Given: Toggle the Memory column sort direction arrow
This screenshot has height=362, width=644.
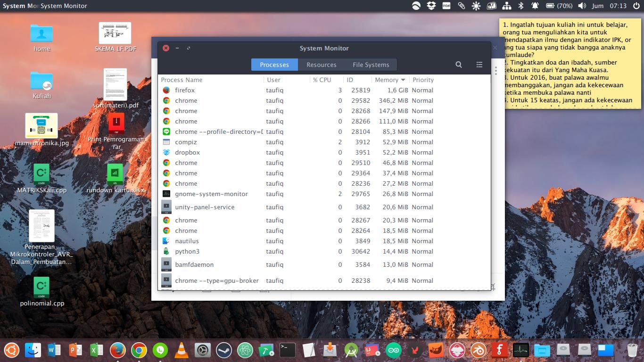Looking at the screenshot, I should coord(404,80).
